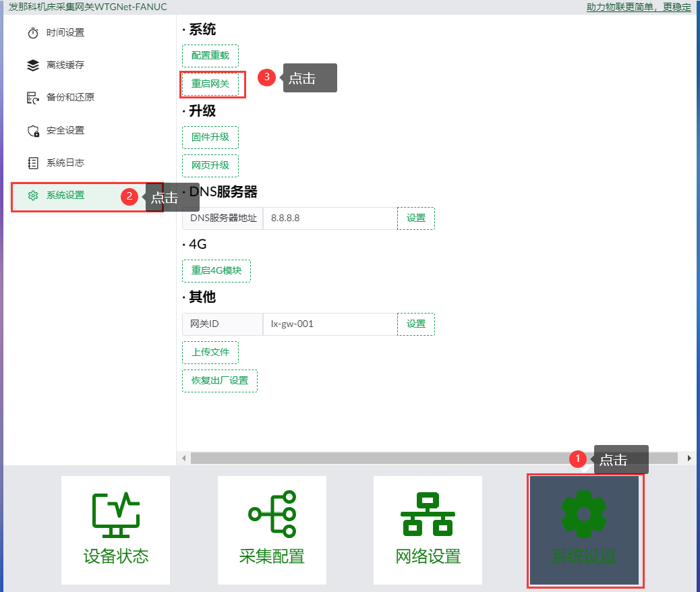This screenshot has width=700, height=592.
Task: Click the 采集配置 tile label
Action: (x=272, y=557)
